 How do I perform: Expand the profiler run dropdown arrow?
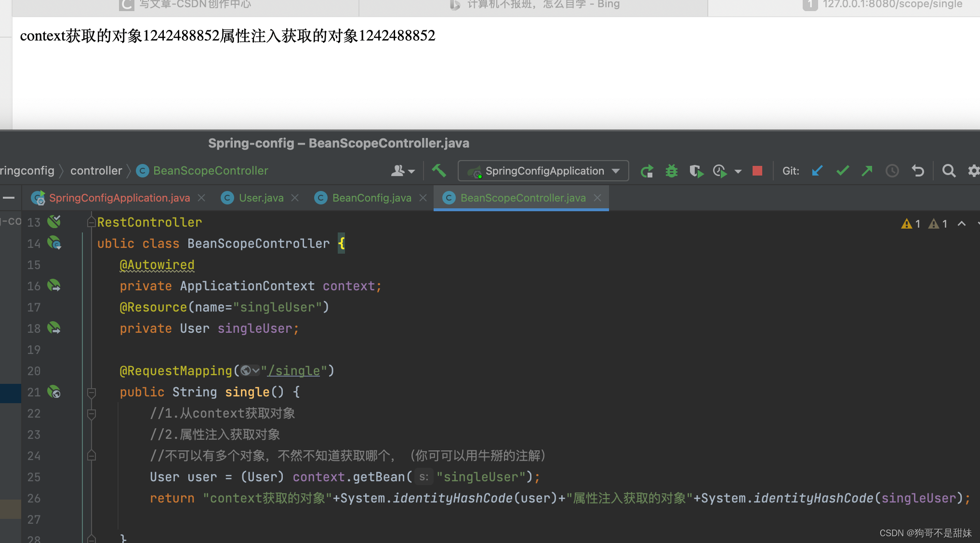pos(738,171)
